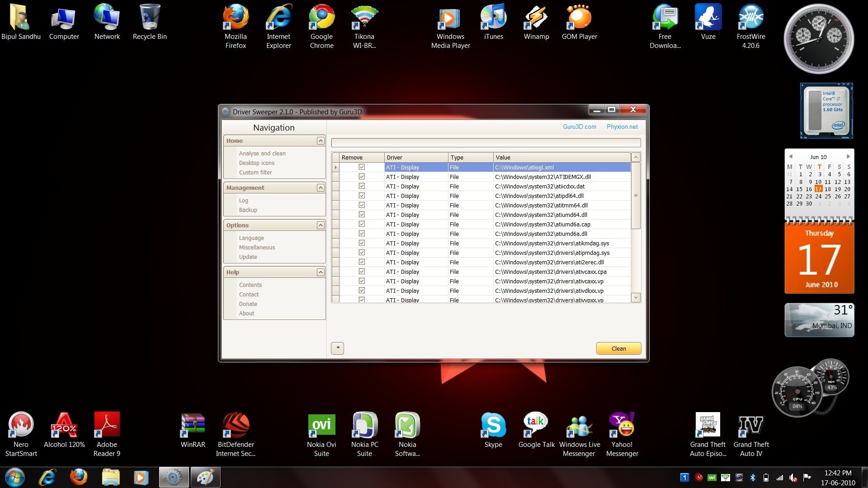The width and height of the screenshot is (868, 488).
Task: Collapse the Help navigation section
Action: click(321, 272)
